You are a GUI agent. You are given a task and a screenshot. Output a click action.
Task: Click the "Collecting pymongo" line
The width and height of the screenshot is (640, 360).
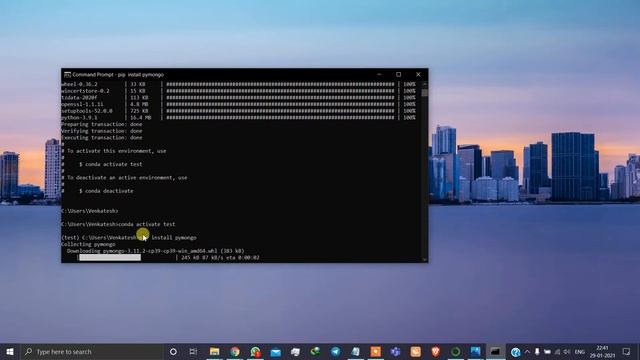[88, 244]
